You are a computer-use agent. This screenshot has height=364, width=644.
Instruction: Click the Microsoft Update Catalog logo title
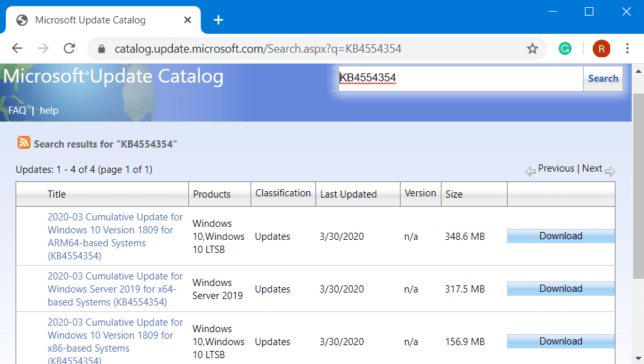point(114,76)
